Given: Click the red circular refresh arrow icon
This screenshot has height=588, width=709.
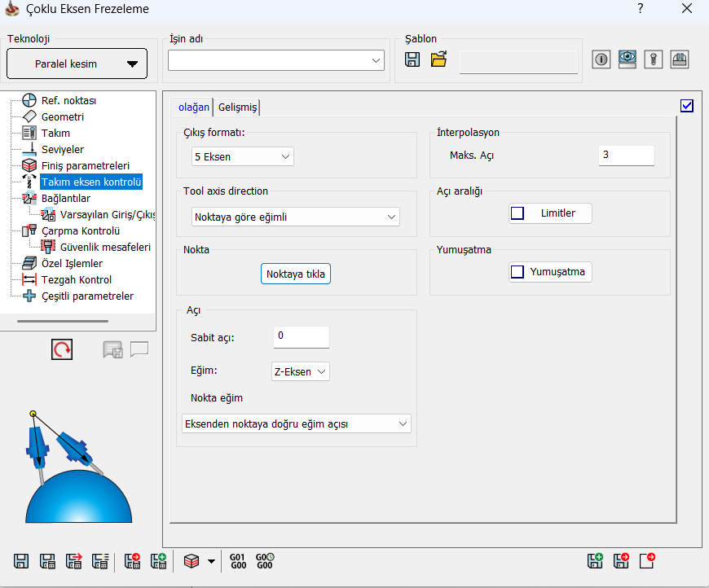Looking at the screenshot, I should click(62, 349).
